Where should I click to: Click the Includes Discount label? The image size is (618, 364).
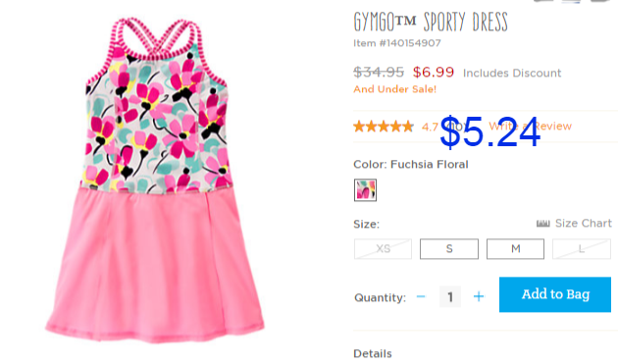pos(512,73)
